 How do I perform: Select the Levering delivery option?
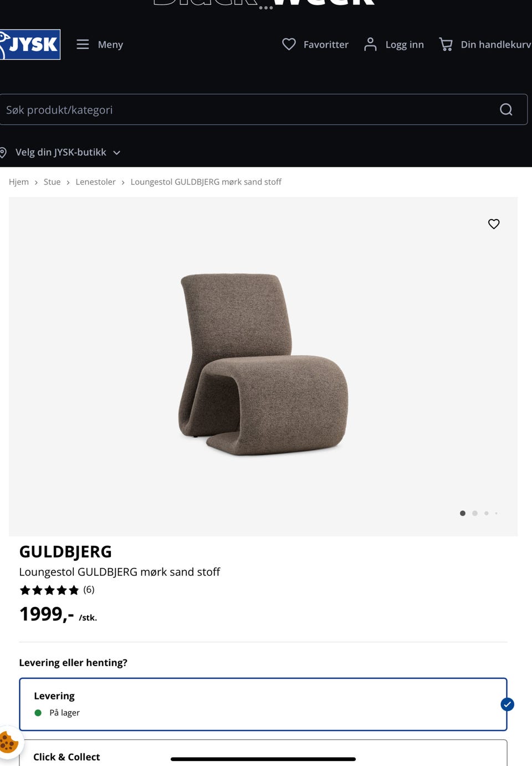coord(263,704)
